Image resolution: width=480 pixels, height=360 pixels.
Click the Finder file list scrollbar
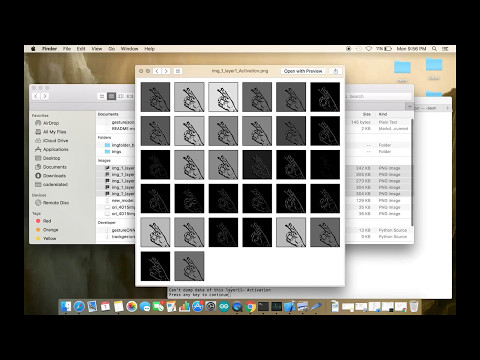click(x=412, y=172)
